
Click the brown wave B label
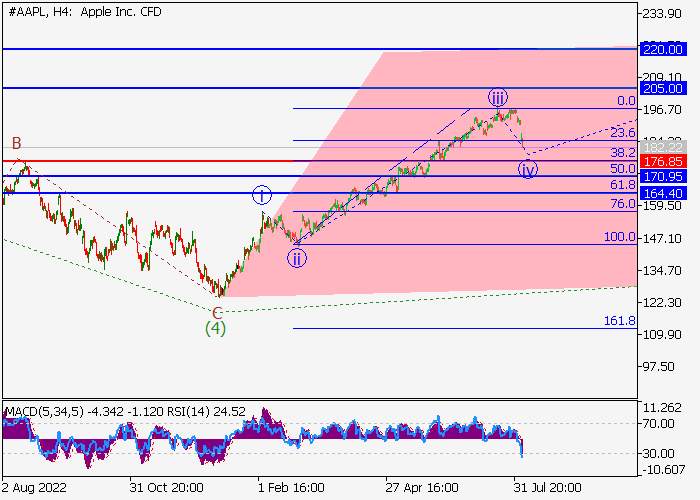coord(17,143)
